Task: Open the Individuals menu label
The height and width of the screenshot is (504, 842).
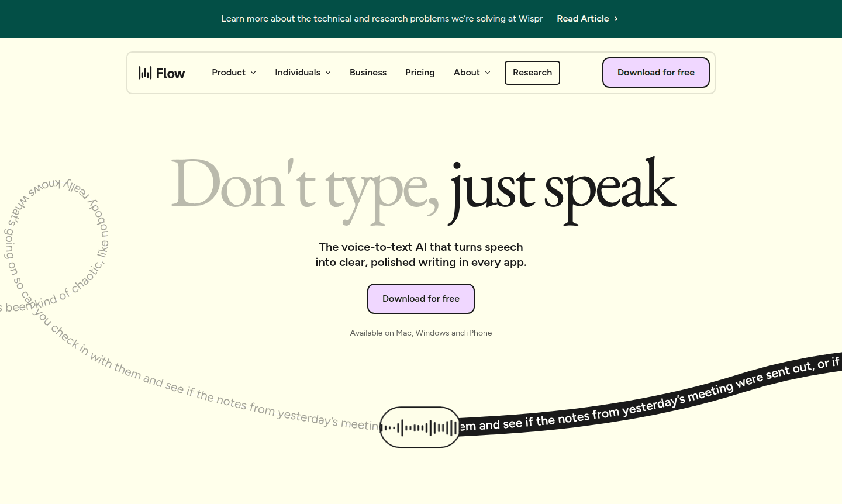Action: [x=297, y=73]
